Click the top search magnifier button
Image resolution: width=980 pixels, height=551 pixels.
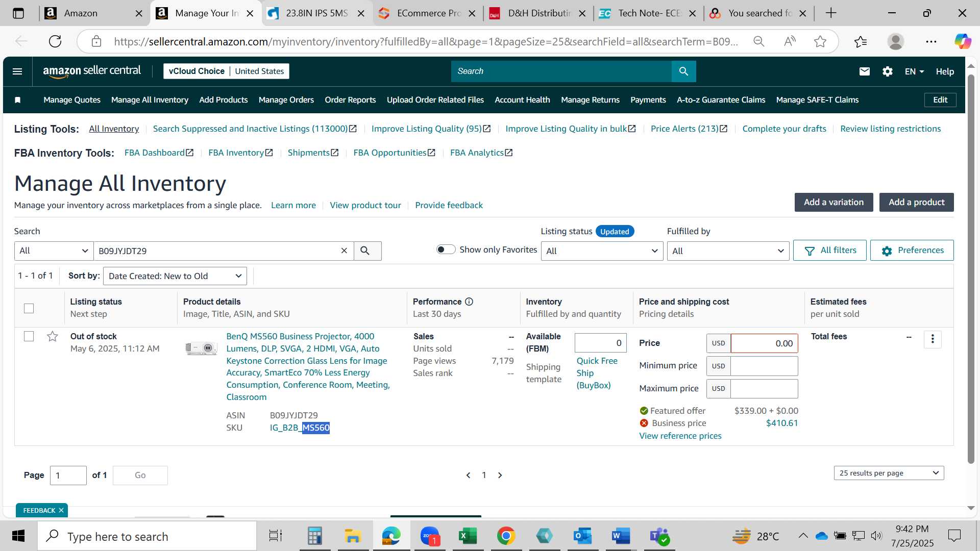coord(683,71)
